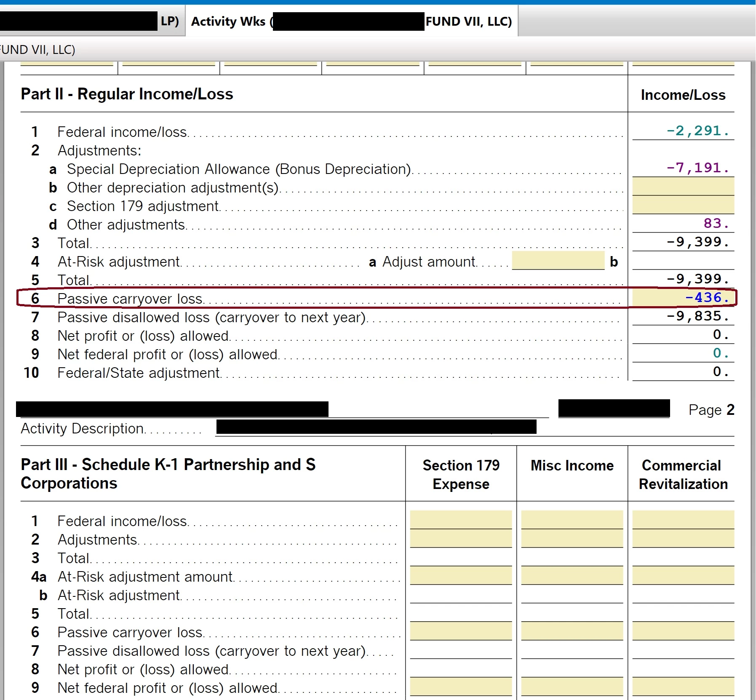Click the Commercial Revitalization column header
756x700 pixels.
pyautogui.click(x=683, y=475)
